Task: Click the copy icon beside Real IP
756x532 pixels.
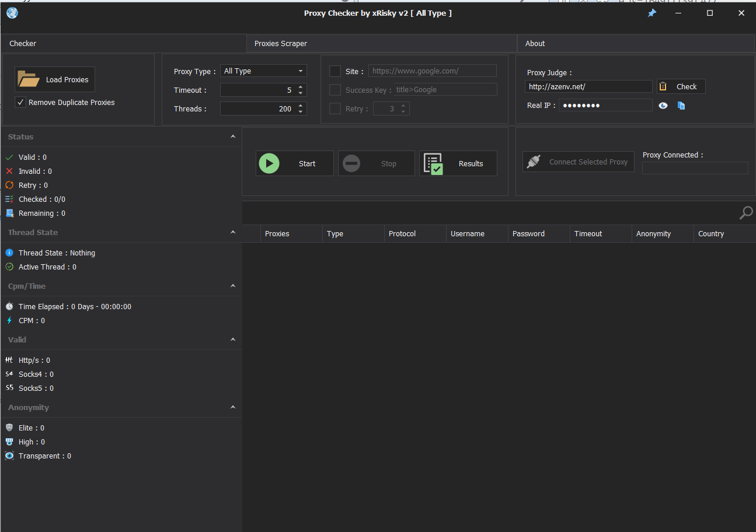Action: click(x=681, y=106)
